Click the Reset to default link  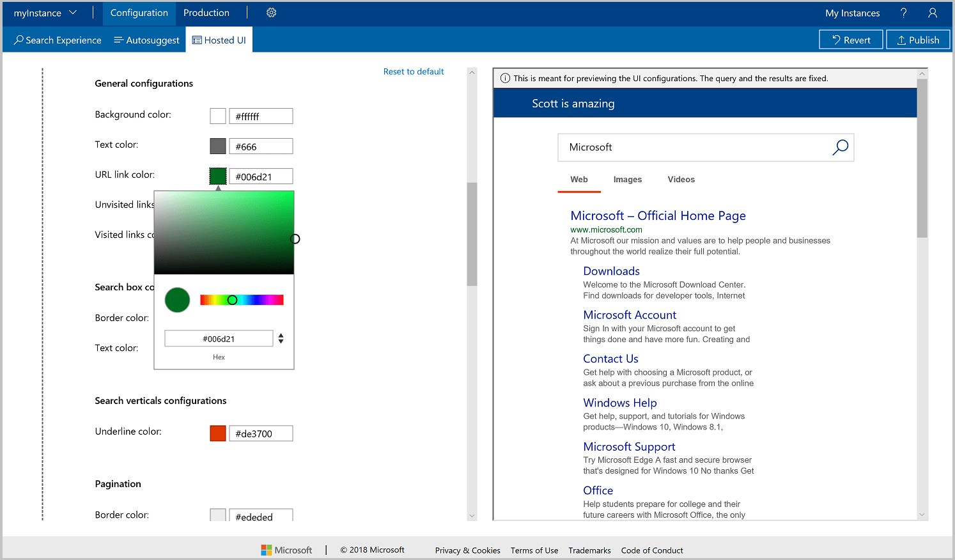pos(414,71)
